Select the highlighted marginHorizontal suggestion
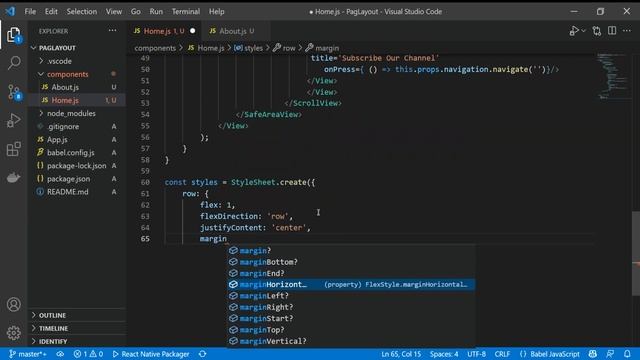640x360 pixels. 351,284
